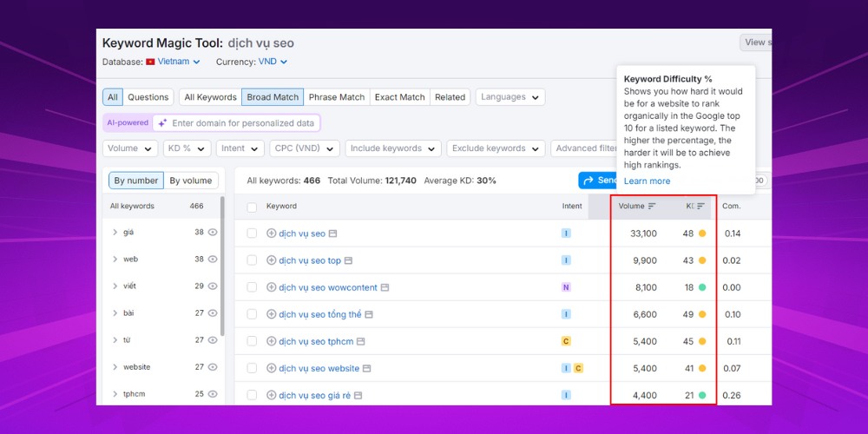
Task: Open Exclude keywords dropdown
Action: coord(496,148)
